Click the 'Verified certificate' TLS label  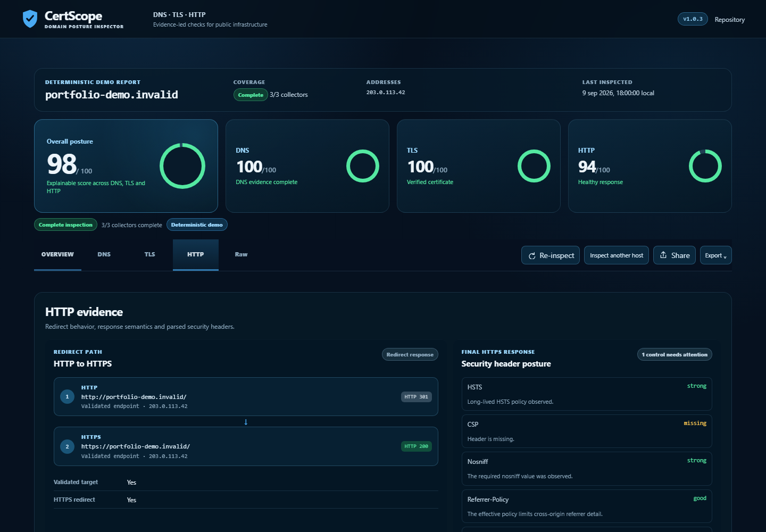pyautogui.click(x=430, y=182)
